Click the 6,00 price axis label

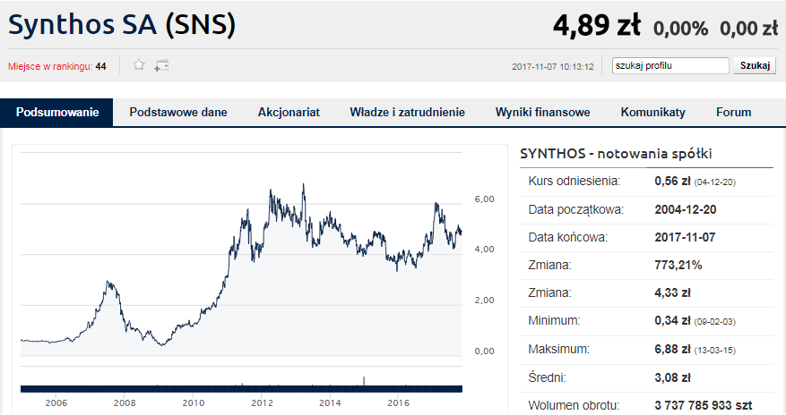(x=484, y=199)
